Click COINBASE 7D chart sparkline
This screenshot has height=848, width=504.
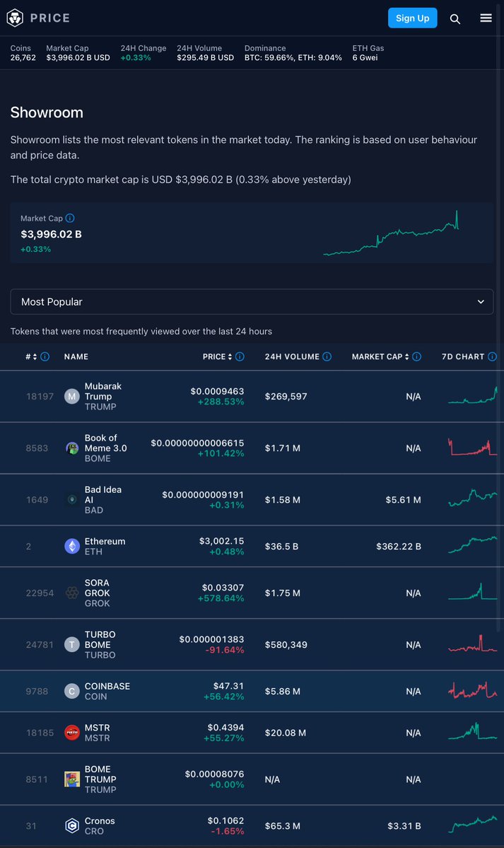click(x=473, y=690)
